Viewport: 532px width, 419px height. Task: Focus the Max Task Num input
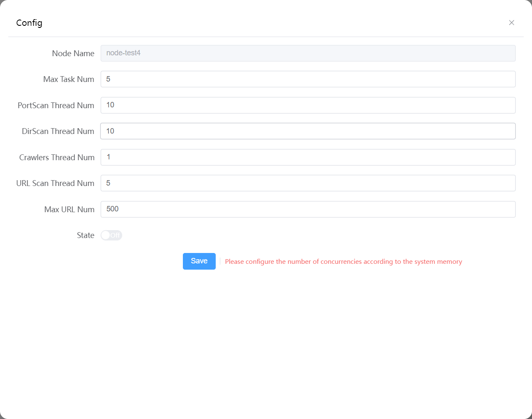308,79
